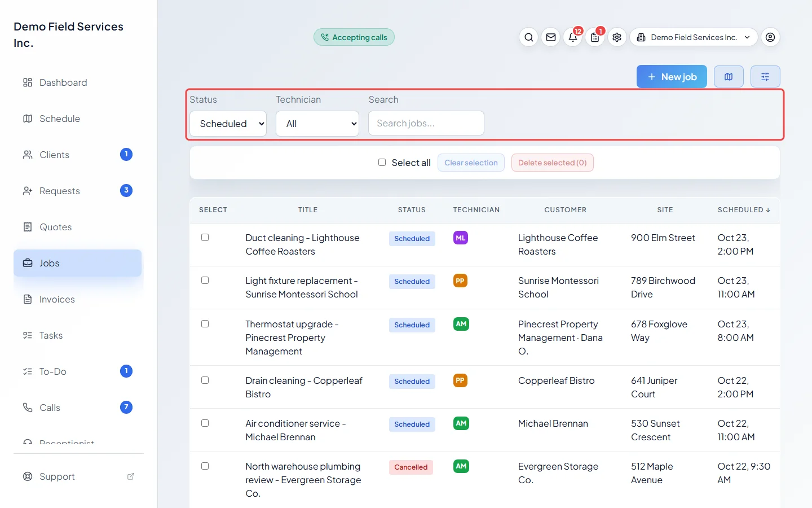Select the Air conditioner service job checkbox
This screenshot has width=812, height=508.
205,423
